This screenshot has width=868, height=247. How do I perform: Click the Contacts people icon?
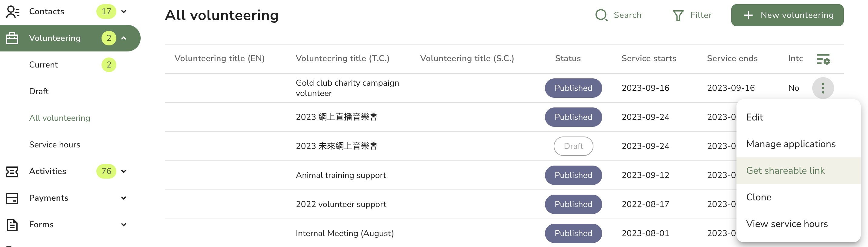tap(12, 11)
